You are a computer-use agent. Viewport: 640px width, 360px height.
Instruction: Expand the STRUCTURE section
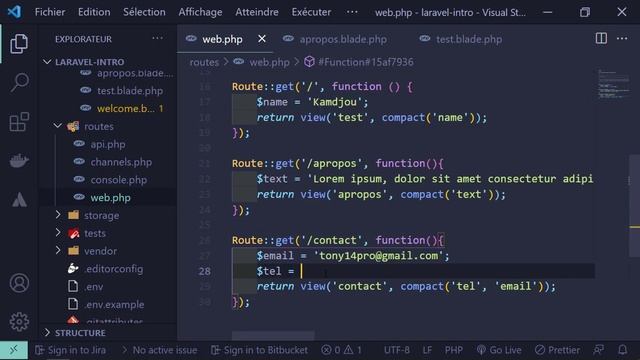pyautogui.click(x=80, y=333)
